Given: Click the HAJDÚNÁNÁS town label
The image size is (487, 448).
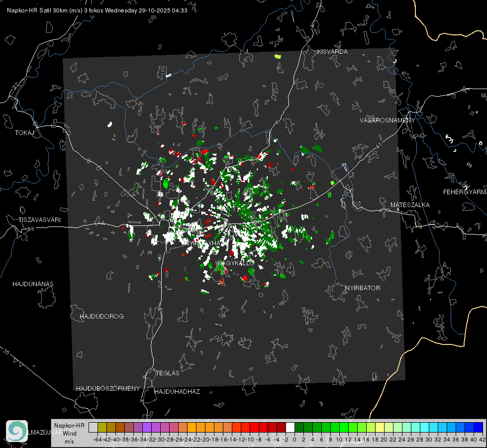Looking at the screenshot, I should 33,284.
